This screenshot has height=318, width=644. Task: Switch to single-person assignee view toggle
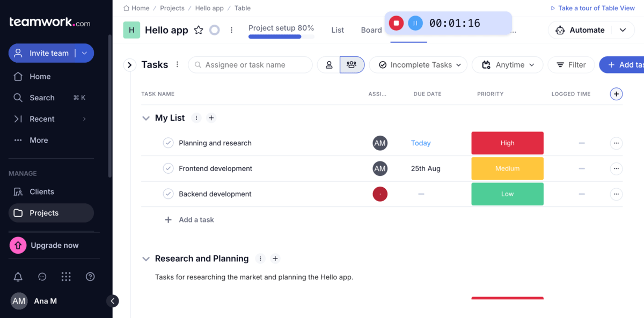click(x=329, y=64)
